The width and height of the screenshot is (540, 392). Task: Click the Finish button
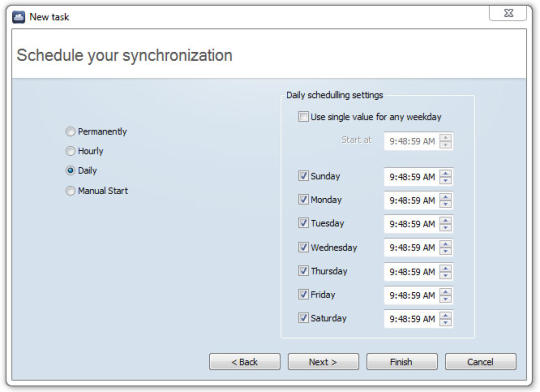click(x=402, y=362)
